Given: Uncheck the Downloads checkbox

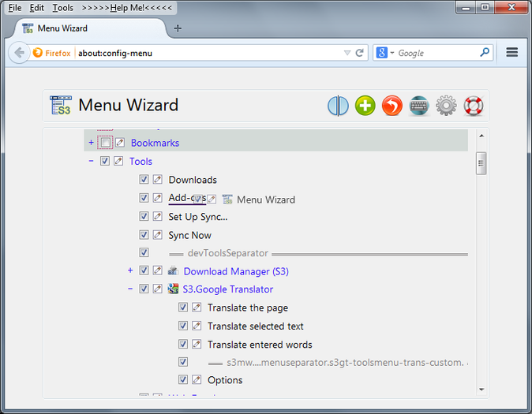Looking at the screenshot, I should [x=144, y=179].
